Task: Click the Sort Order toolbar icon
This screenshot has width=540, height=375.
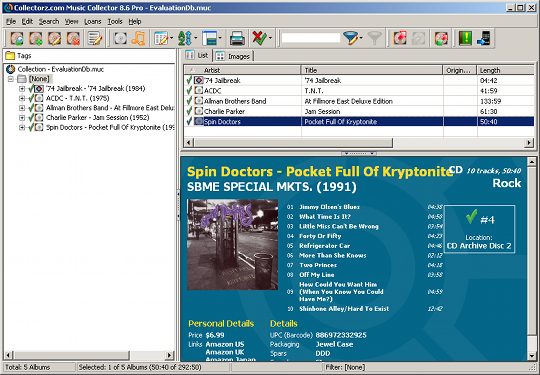Action: pyautogui.click(x=185, y=38)
